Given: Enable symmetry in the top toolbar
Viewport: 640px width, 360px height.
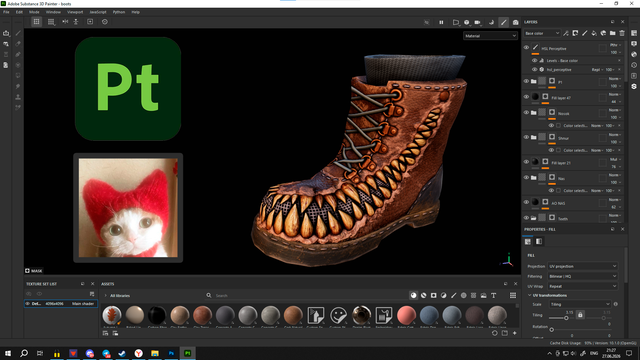Looking at the screenshot, I should [65, 22].
